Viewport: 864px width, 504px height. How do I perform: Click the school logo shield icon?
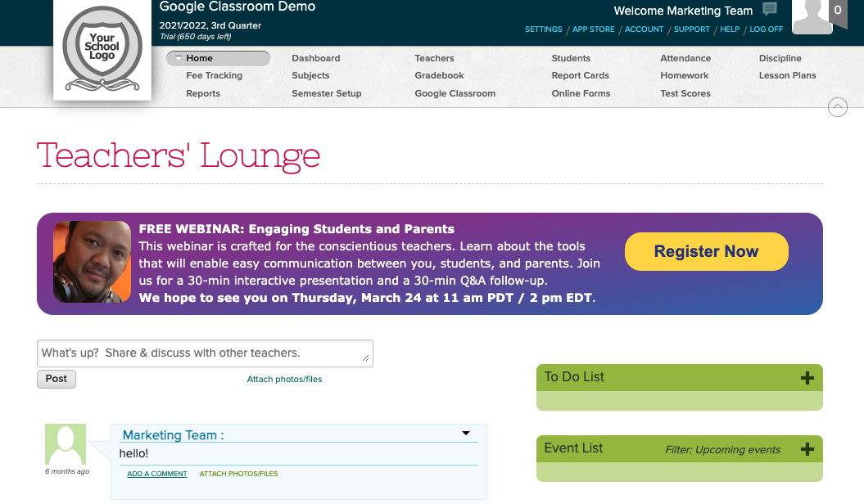tap(102, 50)
